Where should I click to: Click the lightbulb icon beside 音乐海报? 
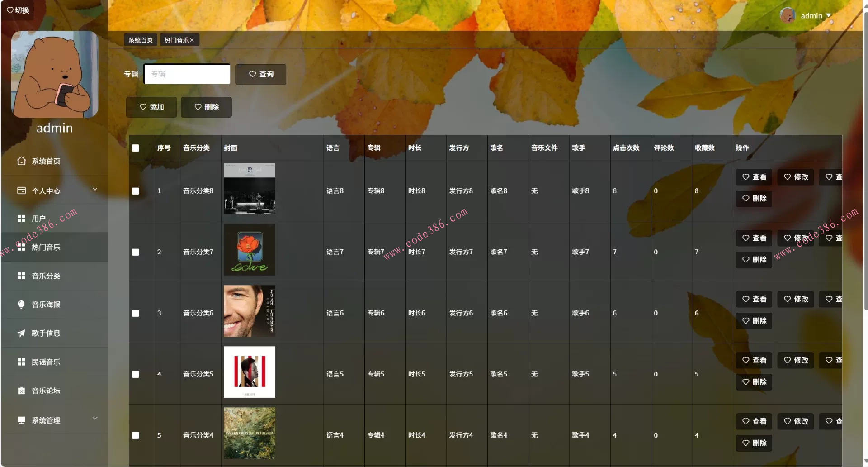pyautogui.click(x=21, y=305)
